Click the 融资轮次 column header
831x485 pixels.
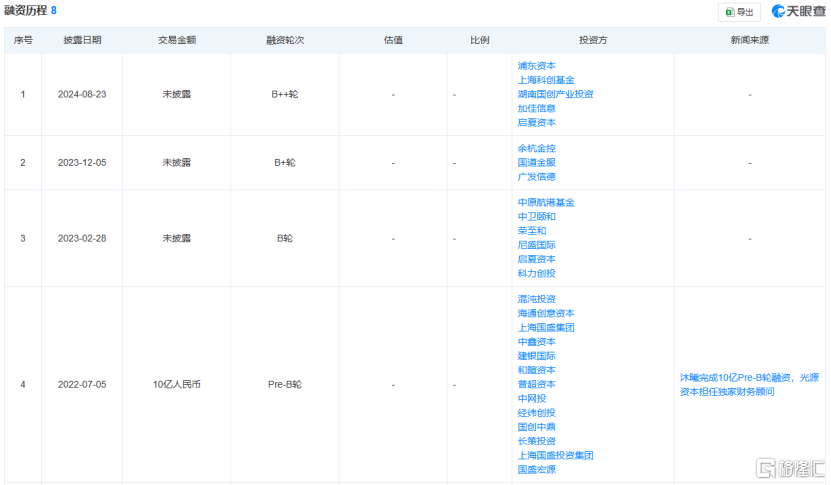[285, 40]
